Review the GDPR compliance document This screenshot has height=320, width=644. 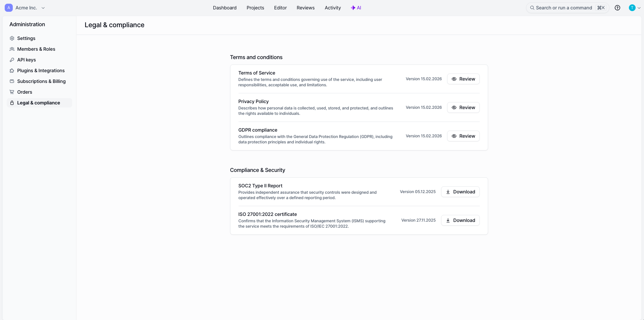pos(463,136)
